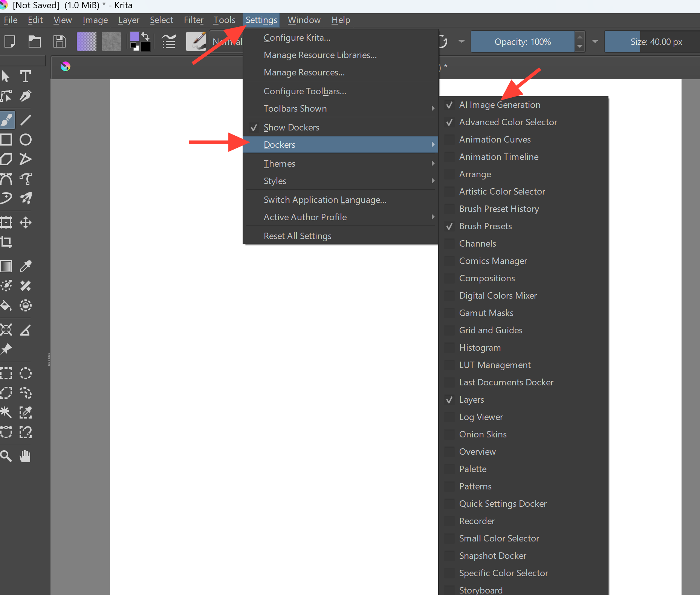Select the Ellipse tool
This screenshot has height=595, width=700.
(25, 140)
